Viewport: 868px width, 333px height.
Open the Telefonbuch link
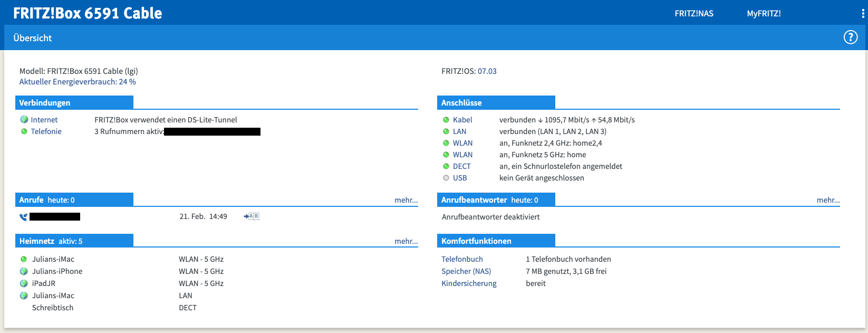click(462, 259)
